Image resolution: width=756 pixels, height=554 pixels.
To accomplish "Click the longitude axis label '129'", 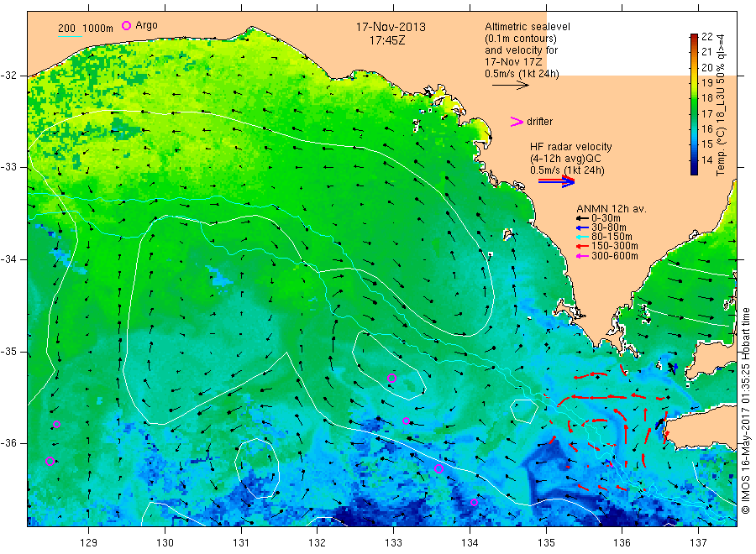I will pyautogui.click(x=89, y=543).
